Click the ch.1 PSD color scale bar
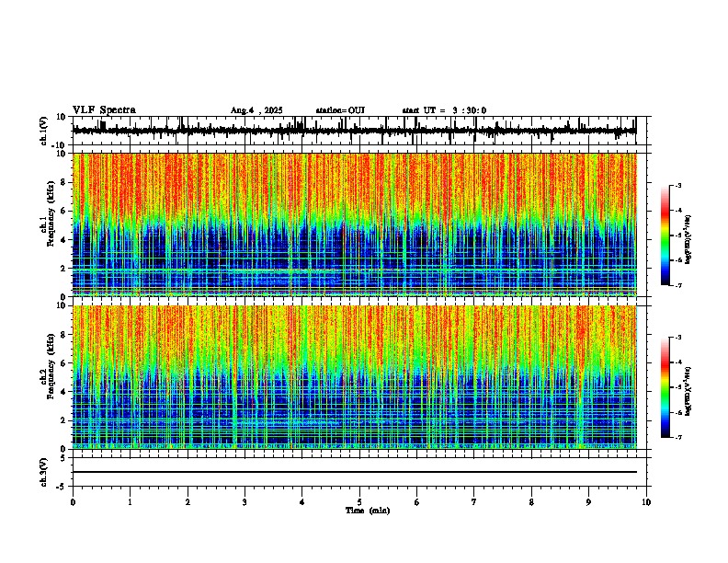 click(x=665, y=236)
